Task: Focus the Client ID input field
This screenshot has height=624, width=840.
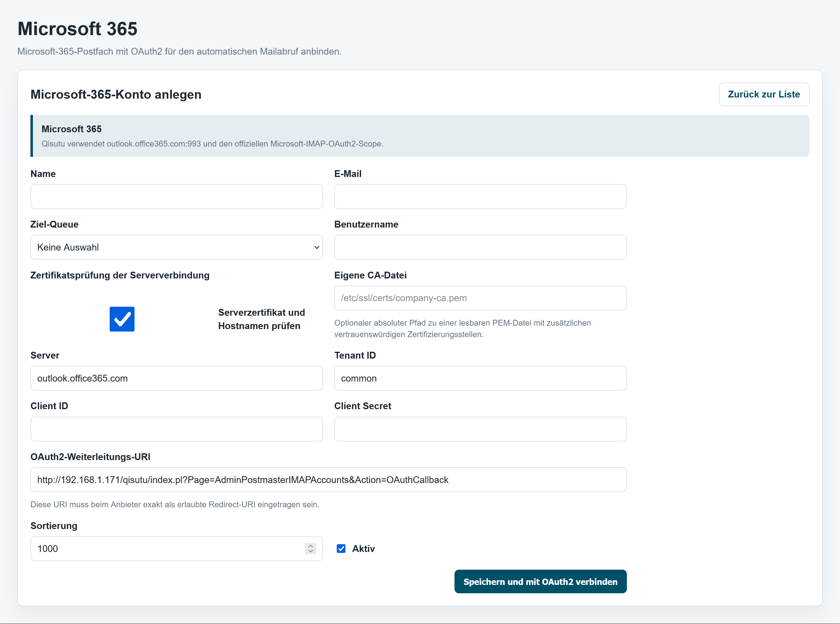Action: pyautogui.click(x=176, y=429)
